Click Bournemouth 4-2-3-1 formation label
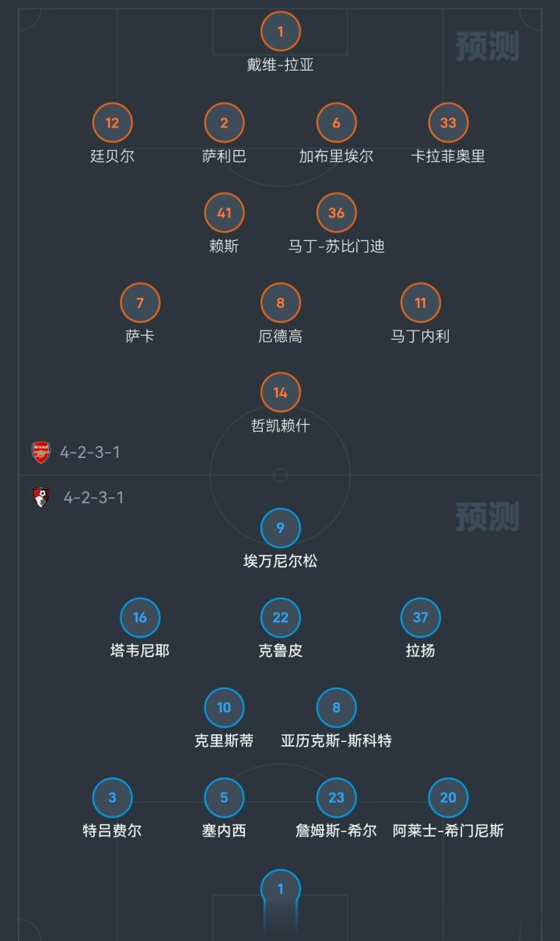The height and width of the screenshot is (941, 560). coord(93,498)
